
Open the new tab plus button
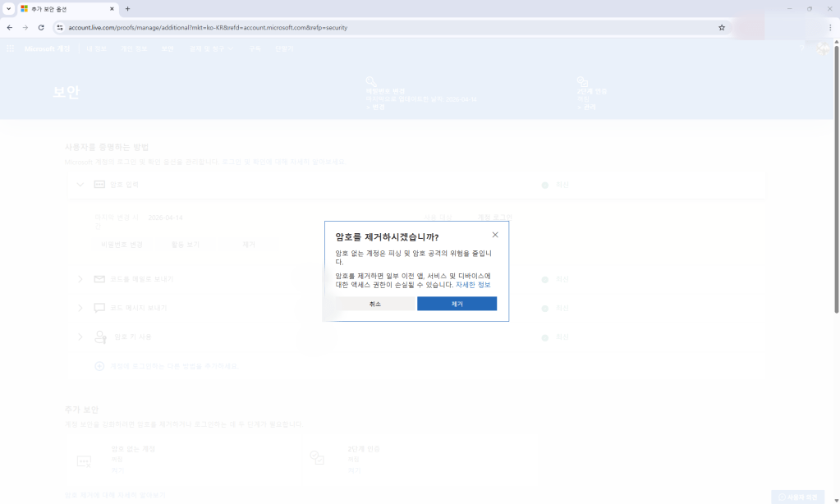[127, 8]
